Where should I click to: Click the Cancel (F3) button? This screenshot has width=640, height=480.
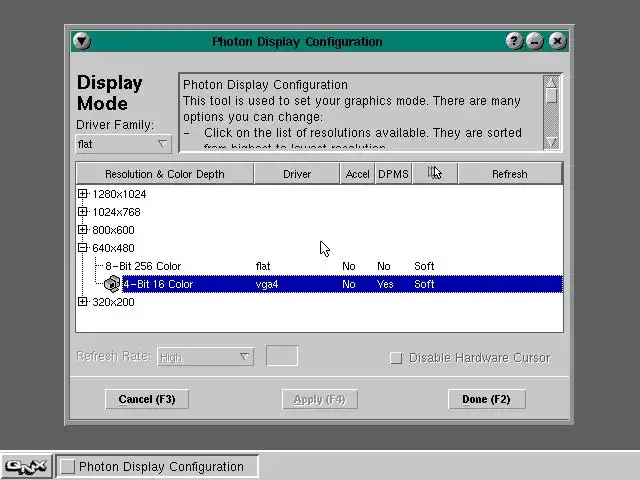[147, 399]
